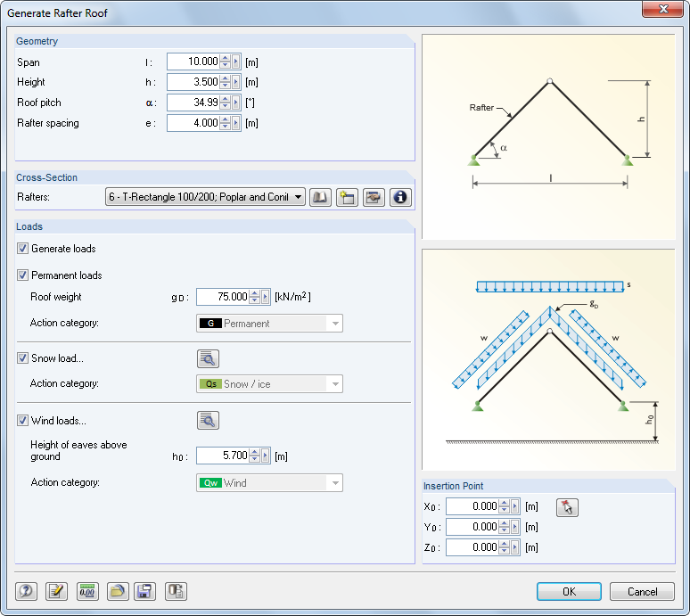Save input data floppy disk icon
The width and height of the screenshot is (690, 616).
click(144, 591)
